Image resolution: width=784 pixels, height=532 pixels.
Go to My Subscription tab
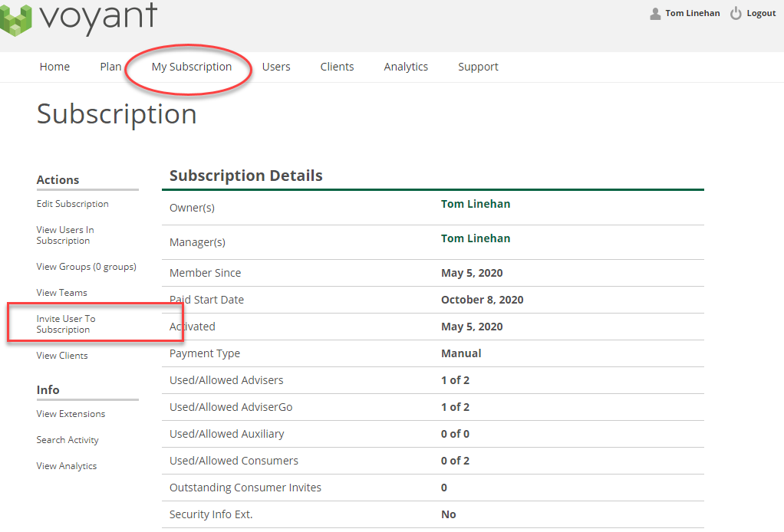pos(192,67)
